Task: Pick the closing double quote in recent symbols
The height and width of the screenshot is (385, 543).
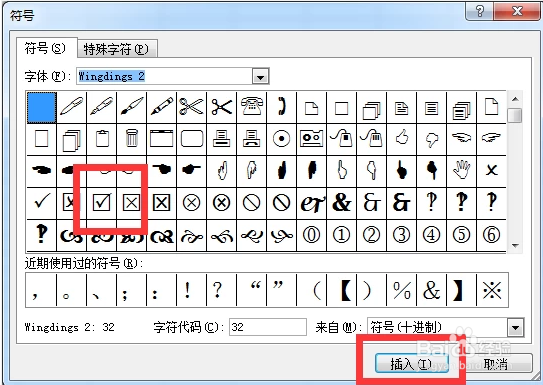Action: (x=282, y=290)
